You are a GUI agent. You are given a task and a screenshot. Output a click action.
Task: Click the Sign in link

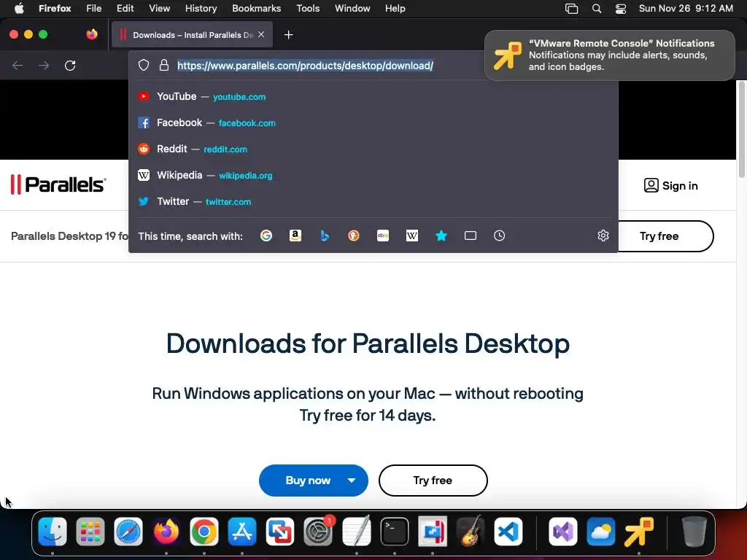(x=671, y=186)
